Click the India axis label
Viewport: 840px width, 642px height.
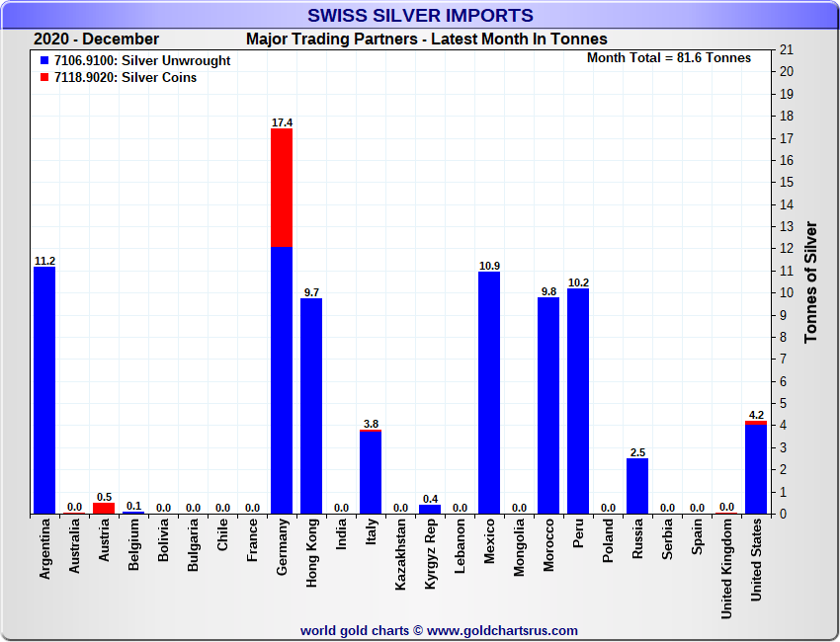click(341, 534)
